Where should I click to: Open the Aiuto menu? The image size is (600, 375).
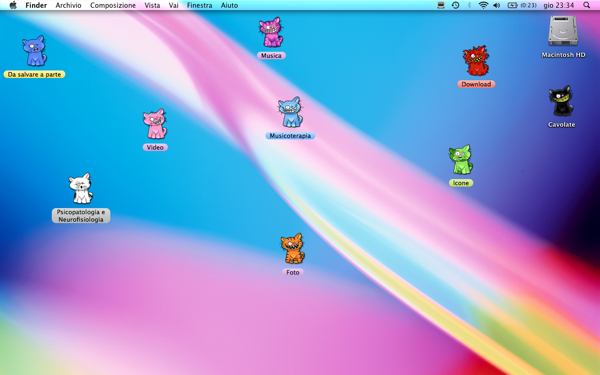[229, 5]
